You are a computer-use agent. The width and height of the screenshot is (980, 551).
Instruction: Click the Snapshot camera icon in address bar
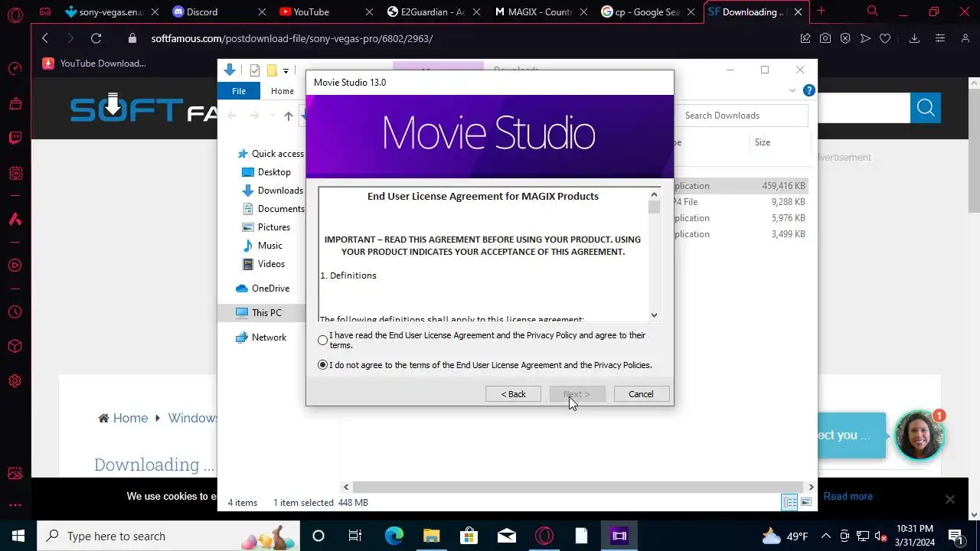(825, 38)
